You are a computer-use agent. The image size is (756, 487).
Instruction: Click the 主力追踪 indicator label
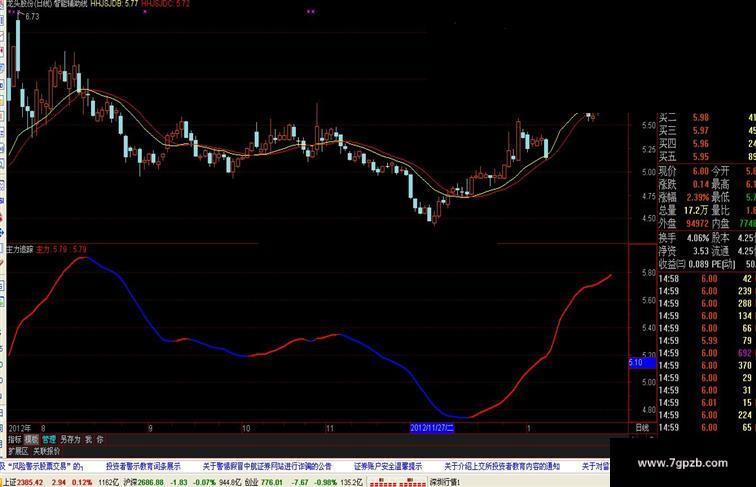pyautogui.click(x=20, y=249)
